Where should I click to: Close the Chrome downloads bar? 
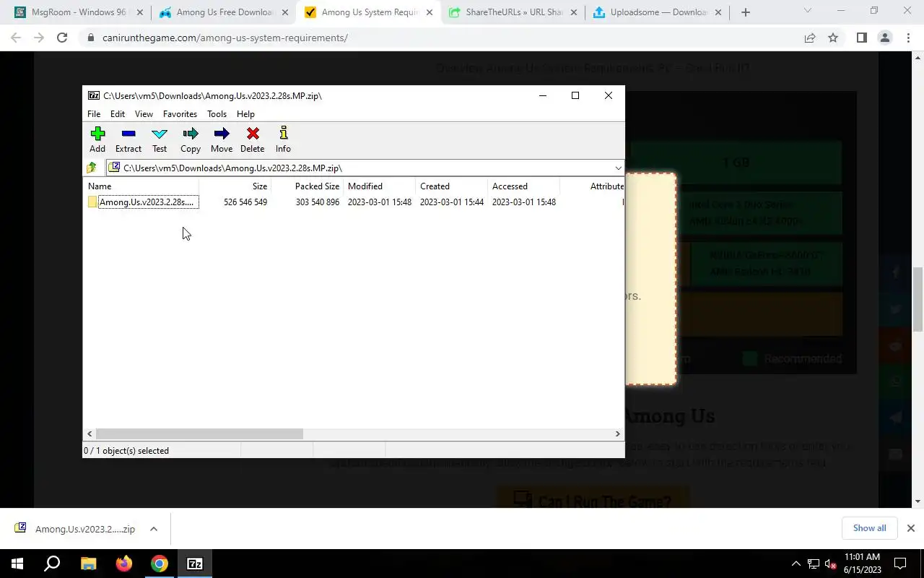click(910, 528)
